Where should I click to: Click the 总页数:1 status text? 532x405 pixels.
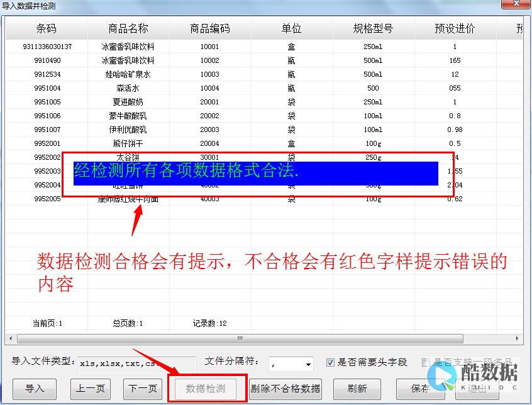coord(128,323)
